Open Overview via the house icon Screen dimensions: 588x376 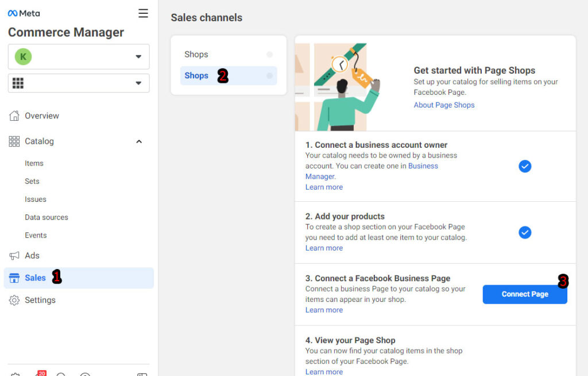pyautogui.click(x=14, y=116)
